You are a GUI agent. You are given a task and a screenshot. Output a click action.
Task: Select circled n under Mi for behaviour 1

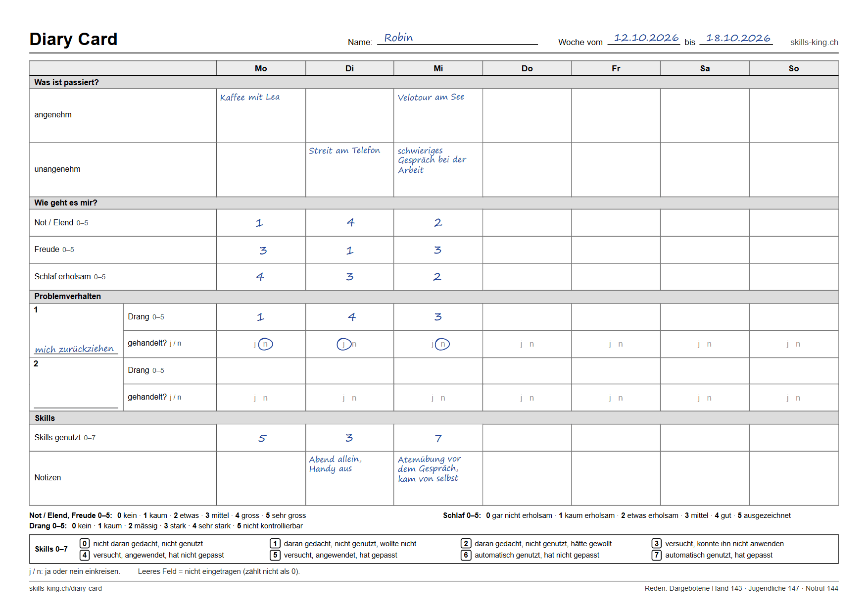tap(443, 344)
